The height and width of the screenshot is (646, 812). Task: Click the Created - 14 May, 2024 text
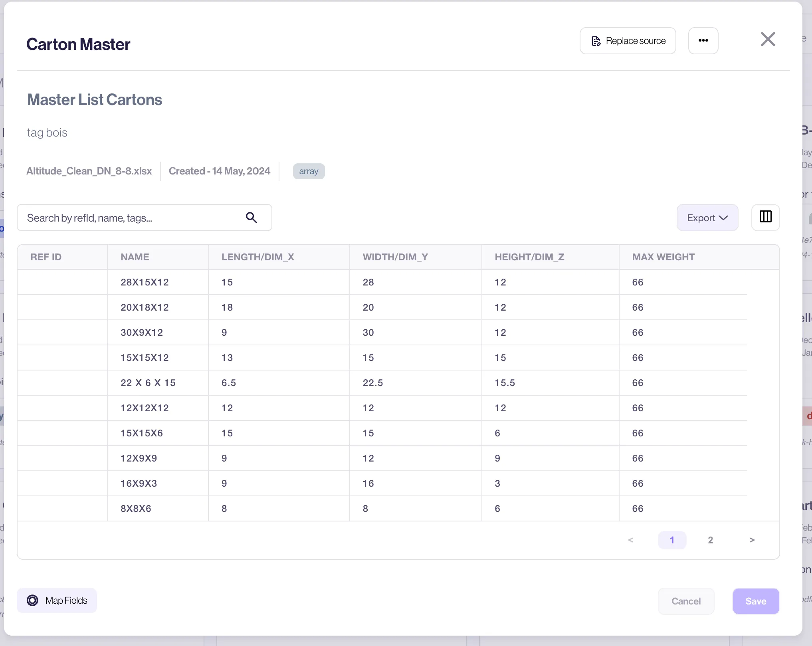(x=220, y=171)
